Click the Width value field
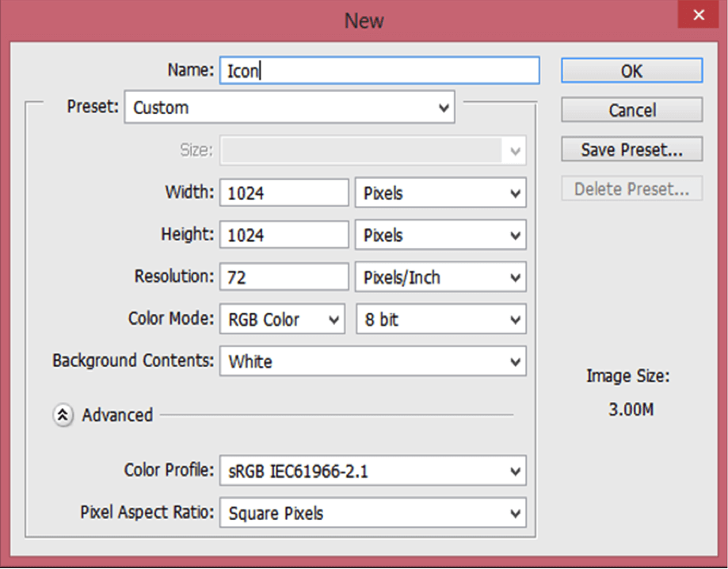Screen dimensions: 728x569 pyautogui.click(x=283, y=192)
